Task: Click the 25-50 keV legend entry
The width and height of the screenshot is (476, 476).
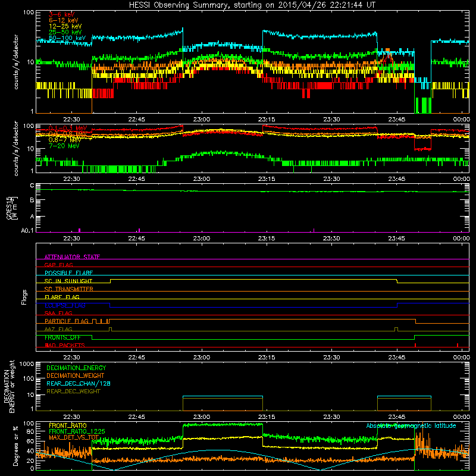Action: pyautogui.click(x=65, y=32)
